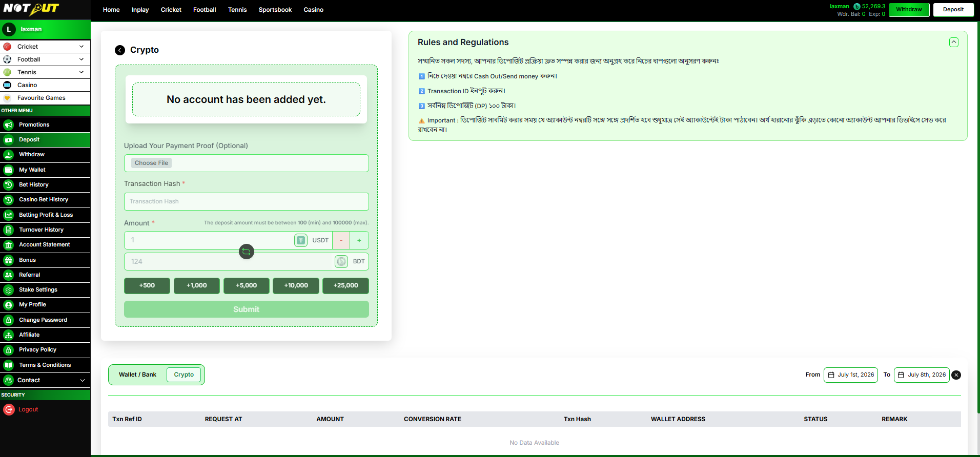Open Football in the top navigation

(205, 10)
